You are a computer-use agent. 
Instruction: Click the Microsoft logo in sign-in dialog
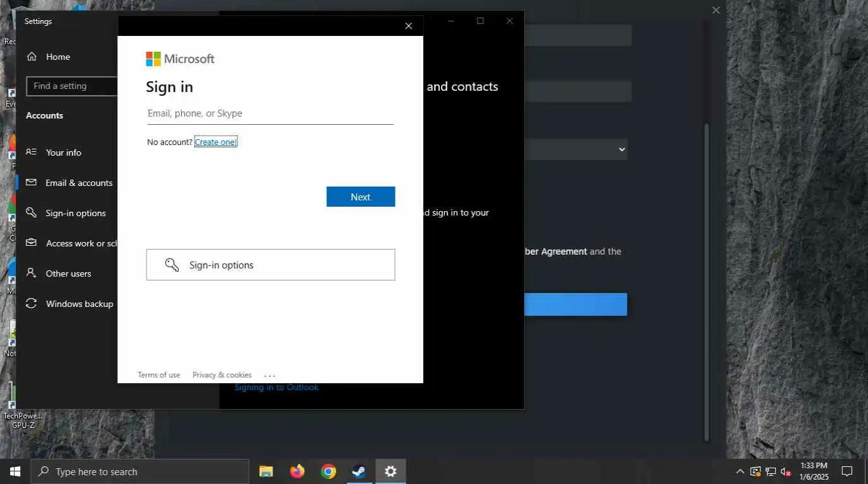pos(180,59)
